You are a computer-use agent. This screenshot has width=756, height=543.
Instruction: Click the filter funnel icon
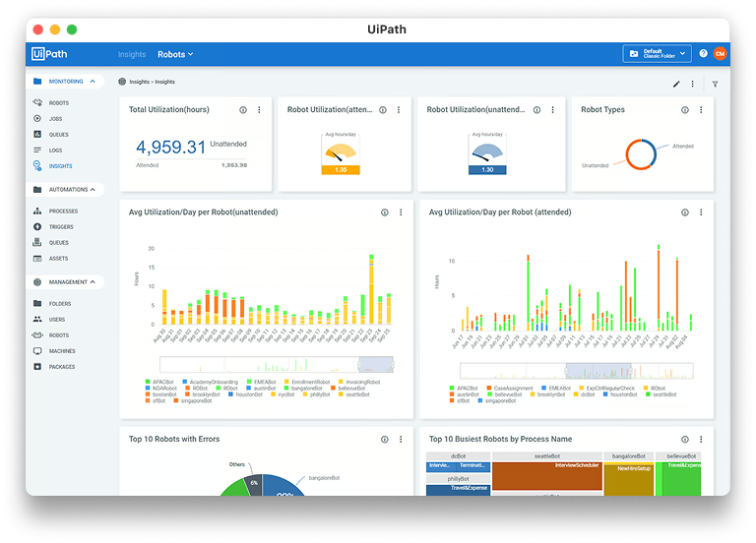coord(715,84)
